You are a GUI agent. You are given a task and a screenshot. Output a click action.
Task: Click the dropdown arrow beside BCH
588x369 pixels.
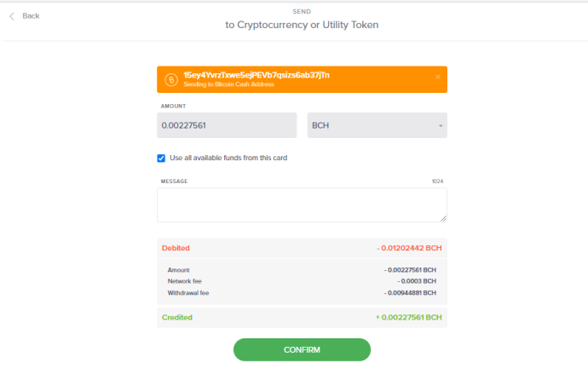(x=441, y=125)
